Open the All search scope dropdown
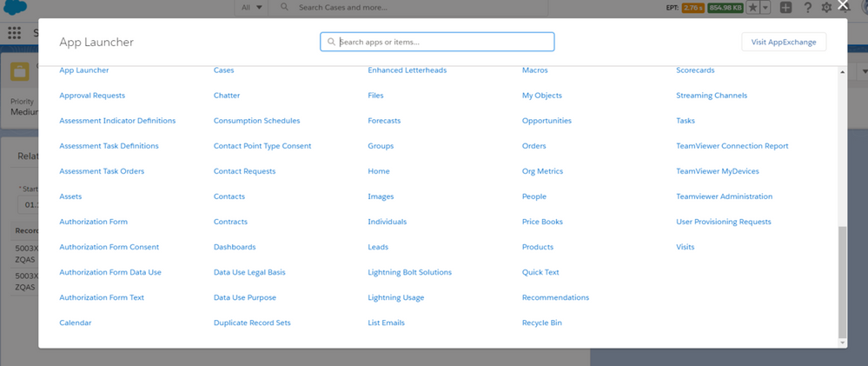 [x=251, y=8]
